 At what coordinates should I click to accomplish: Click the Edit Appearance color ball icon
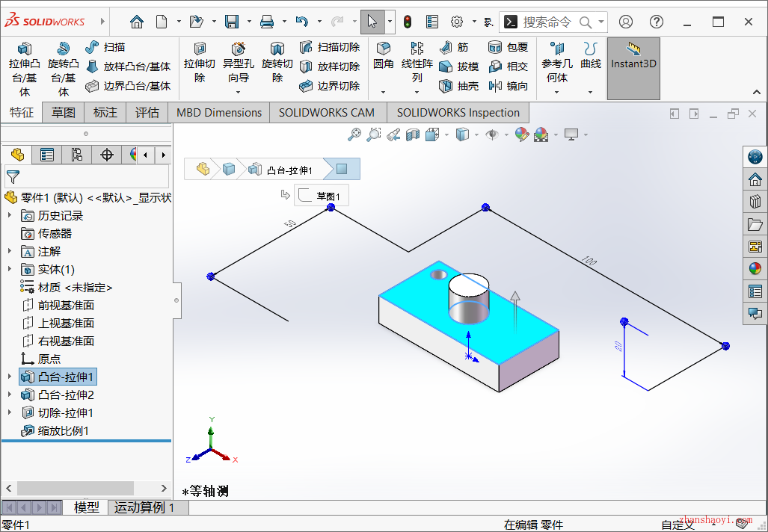pyautogui.click(x=522, y=134)
